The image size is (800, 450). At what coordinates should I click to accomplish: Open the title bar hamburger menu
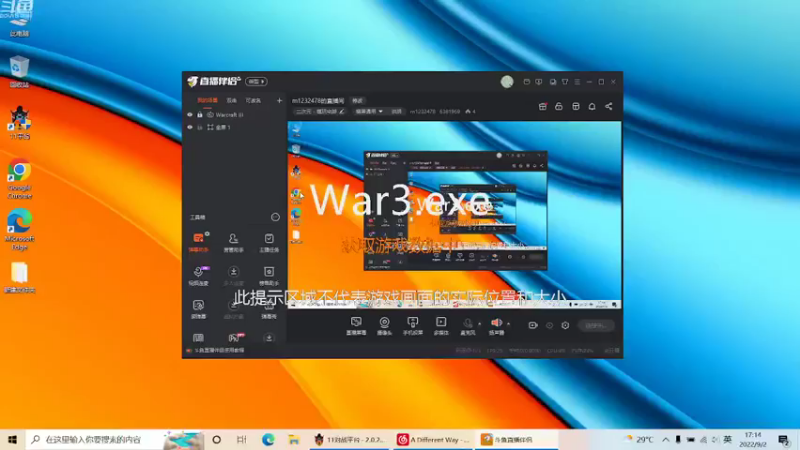pos(577,82)
